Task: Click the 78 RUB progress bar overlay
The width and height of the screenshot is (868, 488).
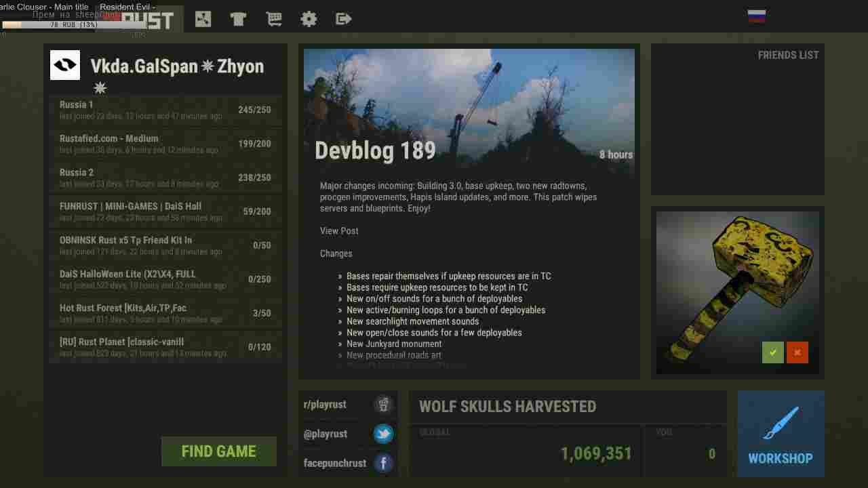Action: (73, 25)
